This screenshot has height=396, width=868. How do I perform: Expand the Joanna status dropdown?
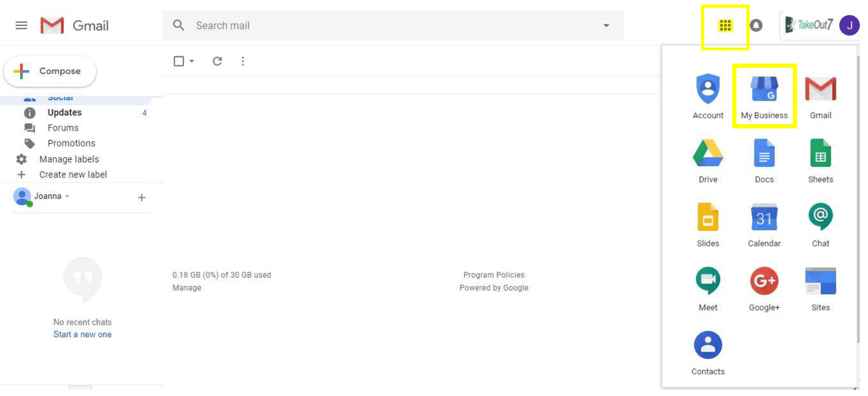pos(67,196)
